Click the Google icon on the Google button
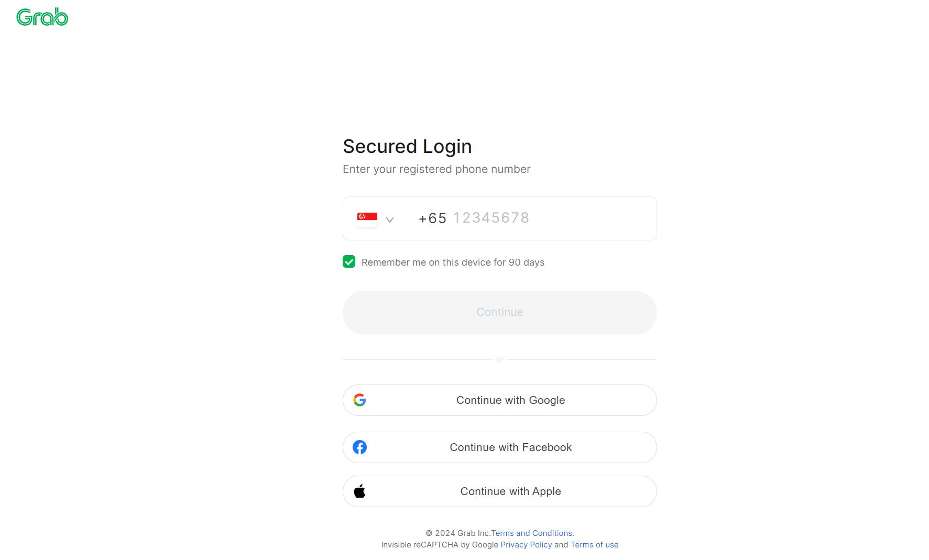This screenshot has height=560, width=929. pos(360,400)
